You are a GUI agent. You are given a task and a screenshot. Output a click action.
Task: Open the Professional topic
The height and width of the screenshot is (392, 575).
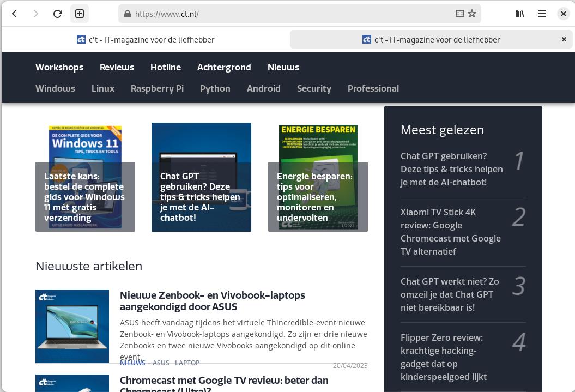coord(373,88)
